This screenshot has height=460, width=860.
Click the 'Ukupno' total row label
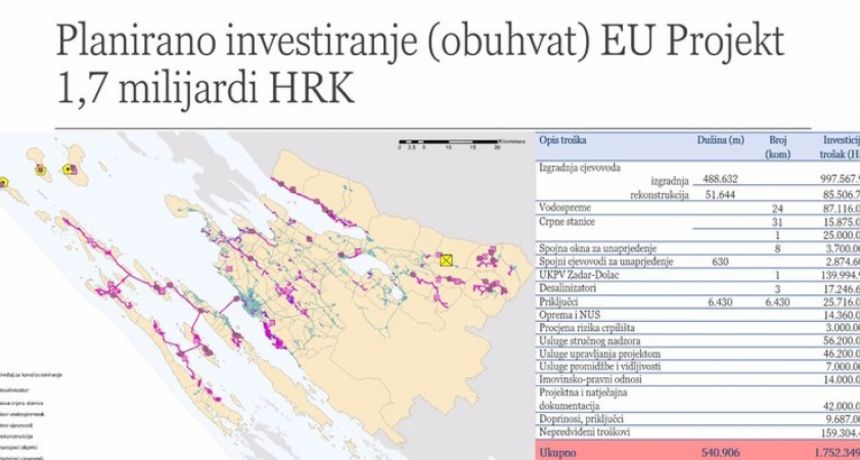(556, 453)
